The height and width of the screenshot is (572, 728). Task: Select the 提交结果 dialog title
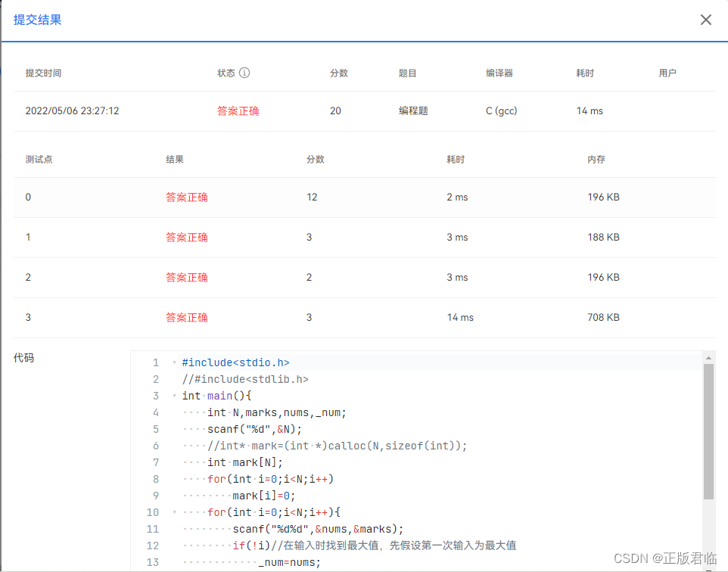(38, 20)
